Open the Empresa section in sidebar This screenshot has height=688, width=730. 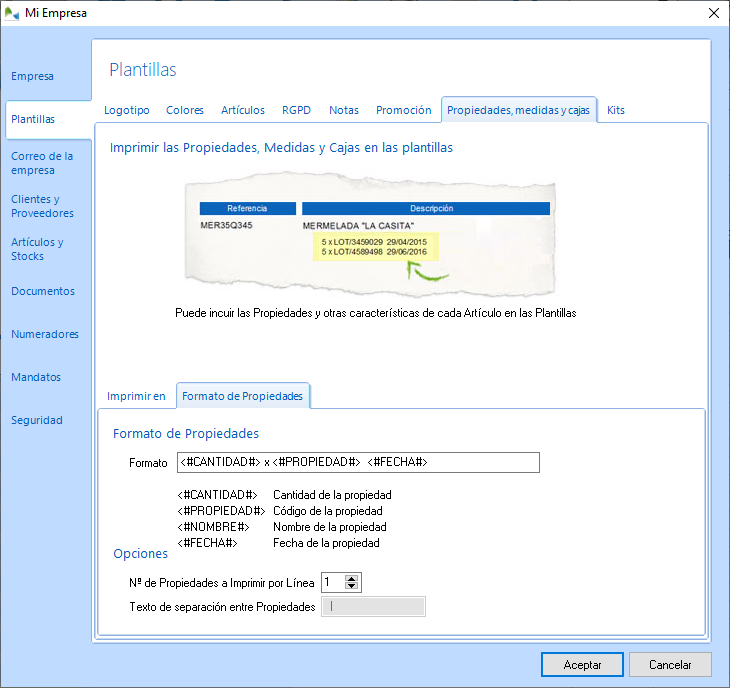pyautogui.click(x=32, y=76)
